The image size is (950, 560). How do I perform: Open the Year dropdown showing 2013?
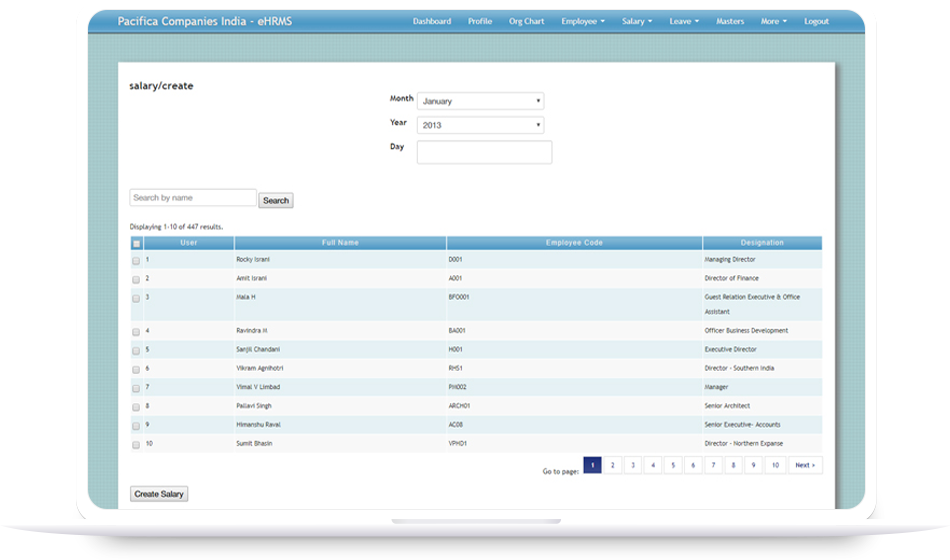[x=480, y=125]
